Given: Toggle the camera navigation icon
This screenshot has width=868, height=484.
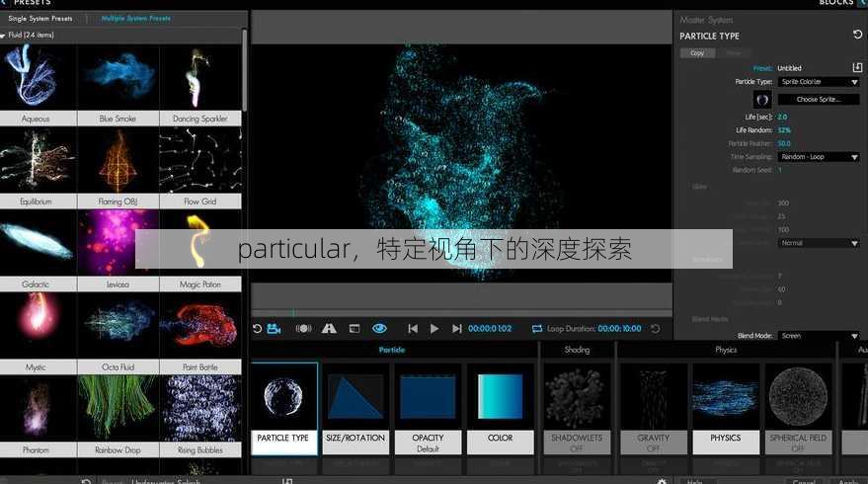Looking at the screenshot, I should [274, 328].
